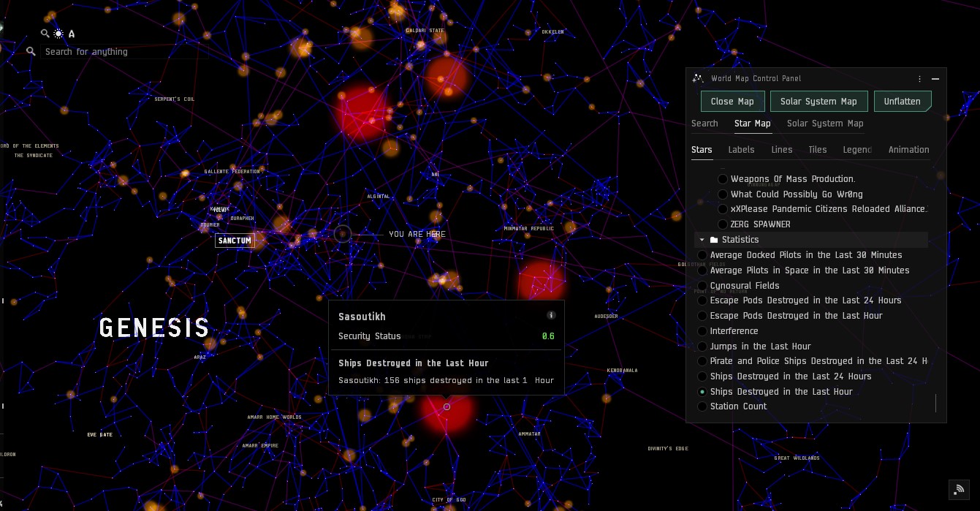Click the Sasoutikh system marker circle
Viewport: 980px width, 511px height.
click(x=447, y=406)
